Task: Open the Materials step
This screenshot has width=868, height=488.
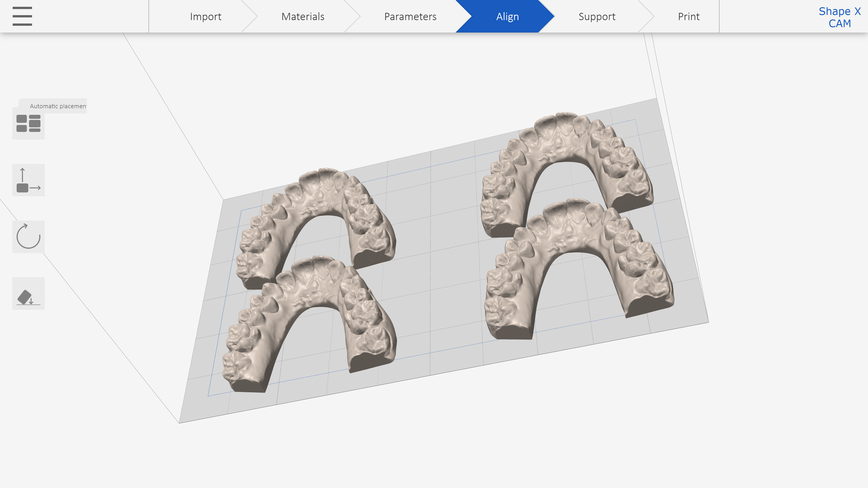Action: click(x=302, y=16)
